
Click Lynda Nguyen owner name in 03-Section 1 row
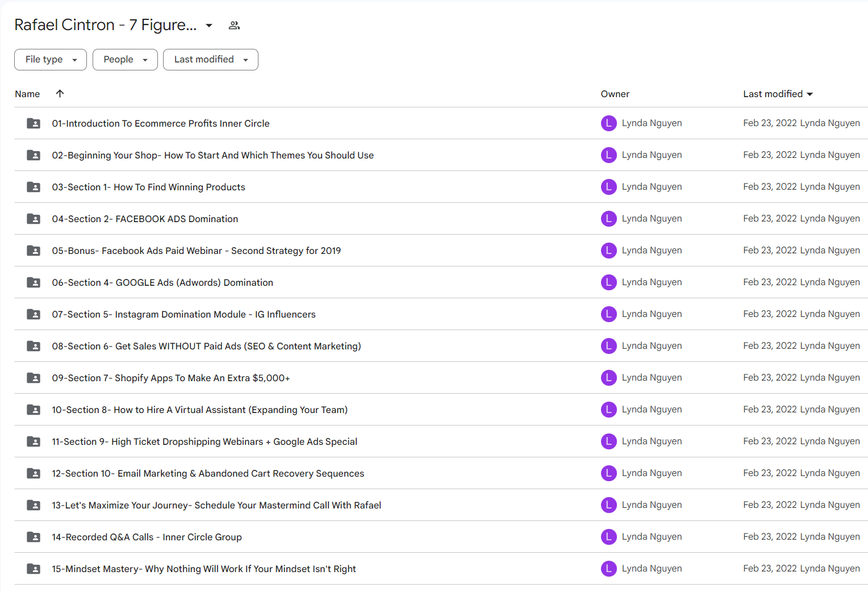coord(652,187)
